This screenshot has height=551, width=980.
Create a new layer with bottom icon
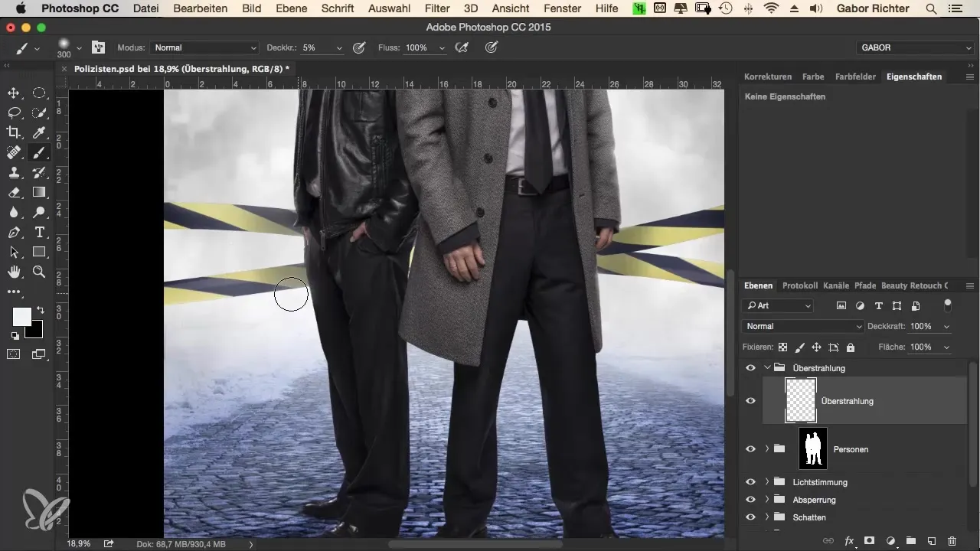[x=931, y=541]
